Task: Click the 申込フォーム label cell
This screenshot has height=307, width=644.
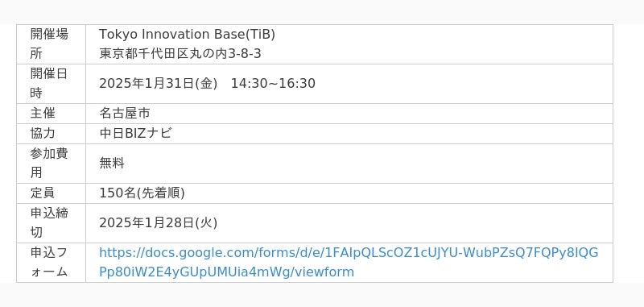Action: 49,262
